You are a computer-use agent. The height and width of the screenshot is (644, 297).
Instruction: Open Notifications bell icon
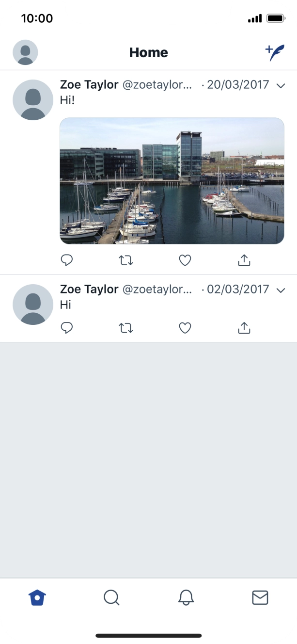coord(186,597)
